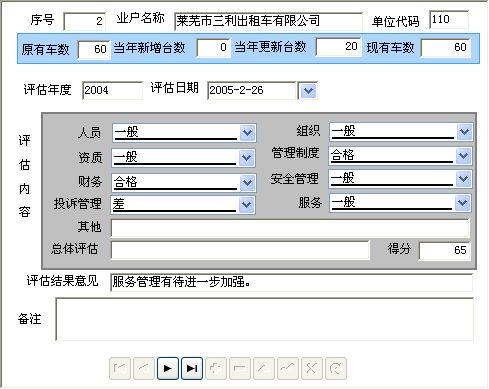This screenshot has width=489, height=389.
Task: Expand the 管理制度 rating dropdown
Action: (x=463, y=155)
